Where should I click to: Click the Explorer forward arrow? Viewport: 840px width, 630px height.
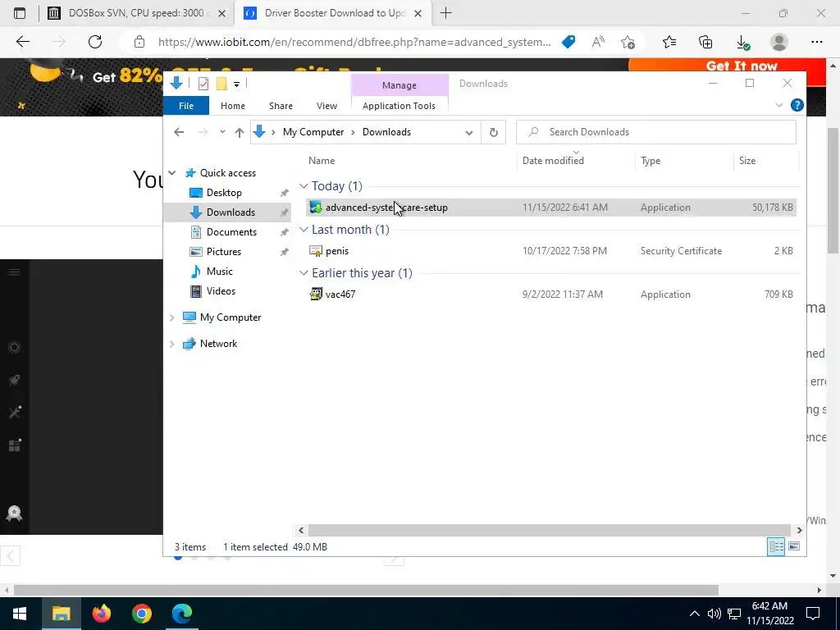tap(203, 132)
